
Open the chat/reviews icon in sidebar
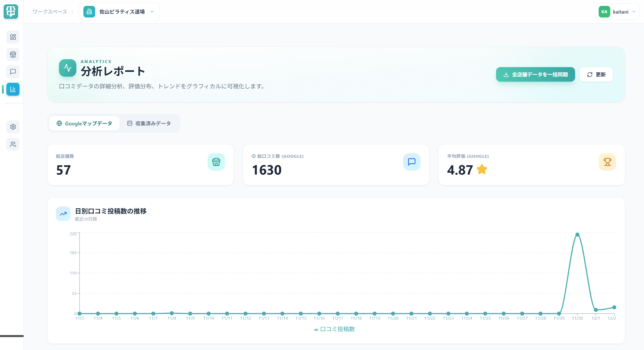pyautogui.click(x=13, y=72)
